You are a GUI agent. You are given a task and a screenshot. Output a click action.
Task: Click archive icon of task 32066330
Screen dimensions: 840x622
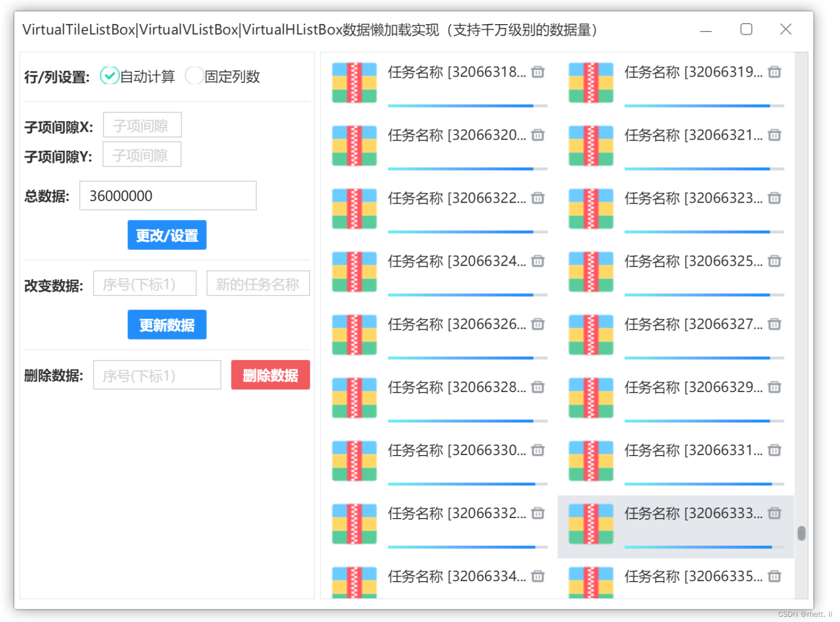[354, 460]
